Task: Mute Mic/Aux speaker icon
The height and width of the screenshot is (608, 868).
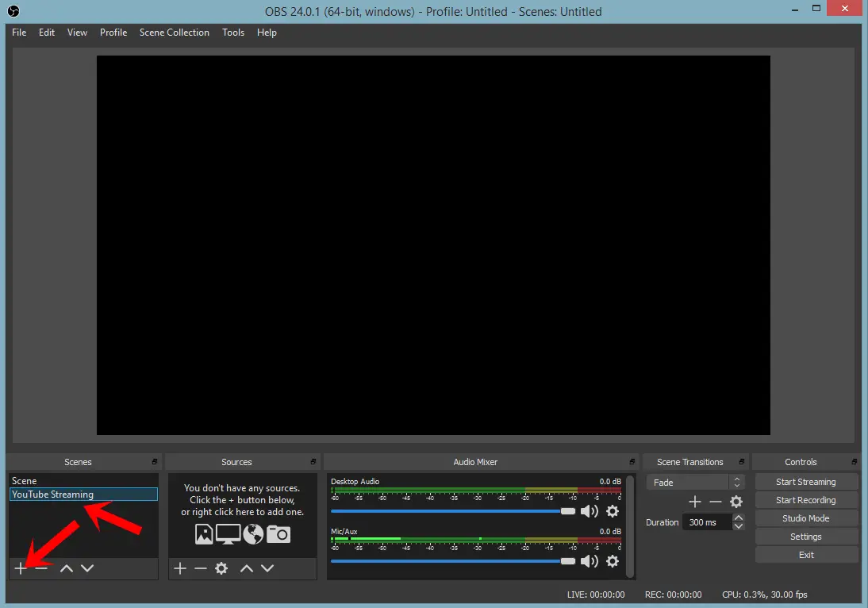Action: [589, 561]
